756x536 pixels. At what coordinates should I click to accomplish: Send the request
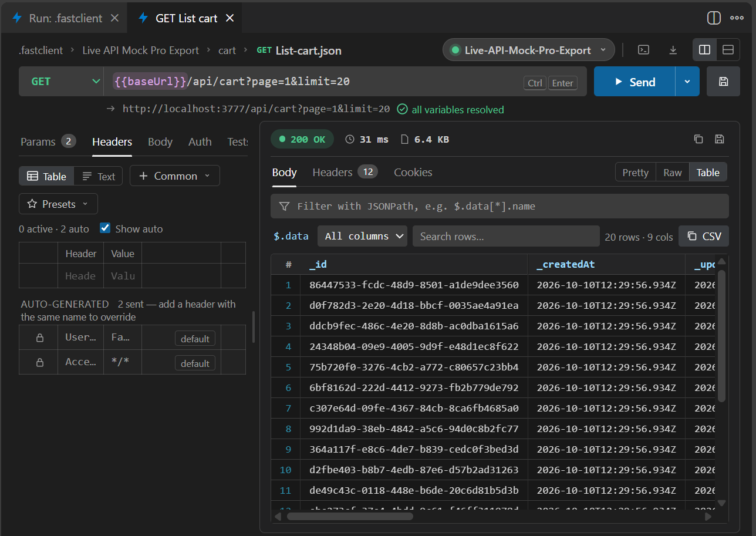(x=635, y=82)
